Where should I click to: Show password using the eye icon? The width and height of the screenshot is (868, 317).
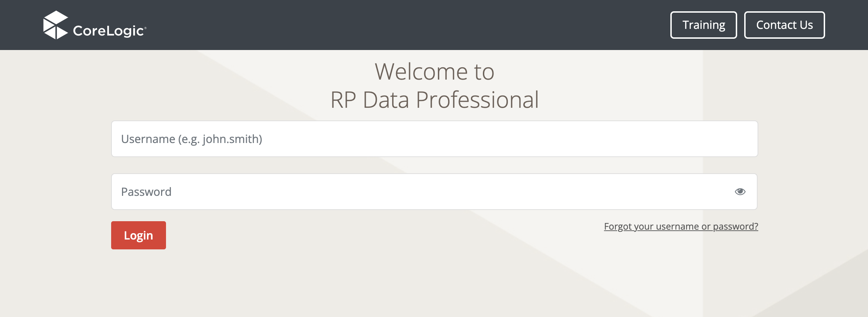pos(740,192)
